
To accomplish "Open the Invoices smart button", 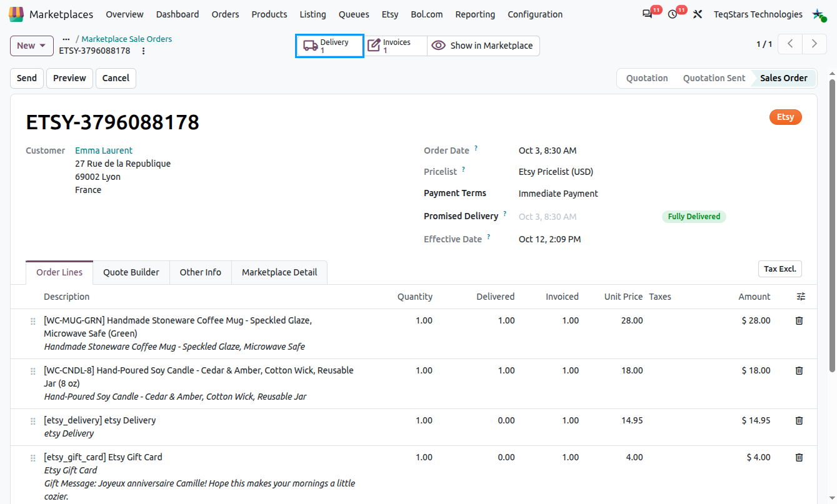I will 395,46.
